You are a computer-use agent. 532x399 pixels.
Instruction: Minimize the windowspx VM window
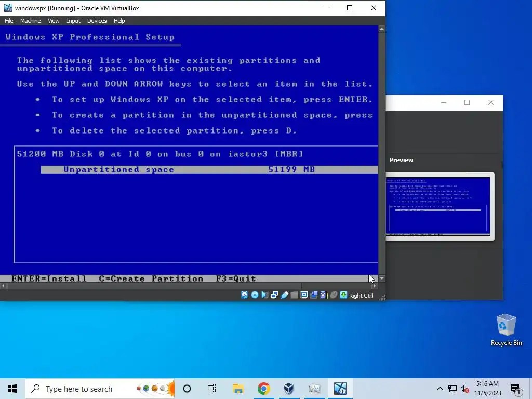pos(326,8)
